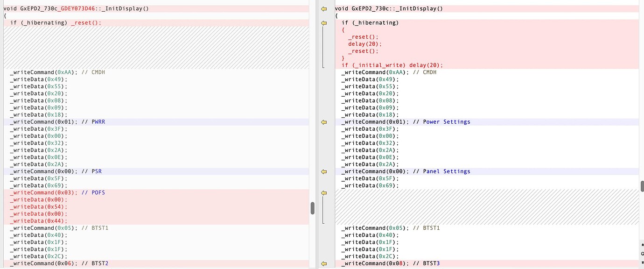This screenshot has width=644, height=269.
Task: Click the hatched empty gap in the left pane
Action: (156, 48)
